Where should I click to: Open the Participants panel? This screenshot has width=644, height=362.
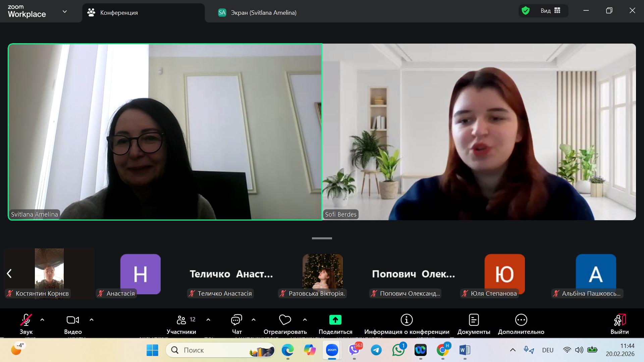click(181, 324)
